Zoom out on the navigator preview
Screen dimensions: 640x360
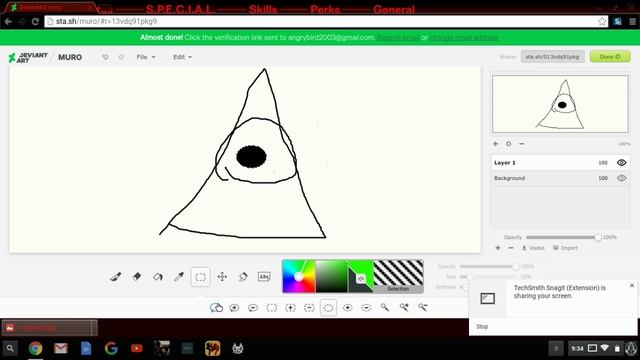coord(522,144)
